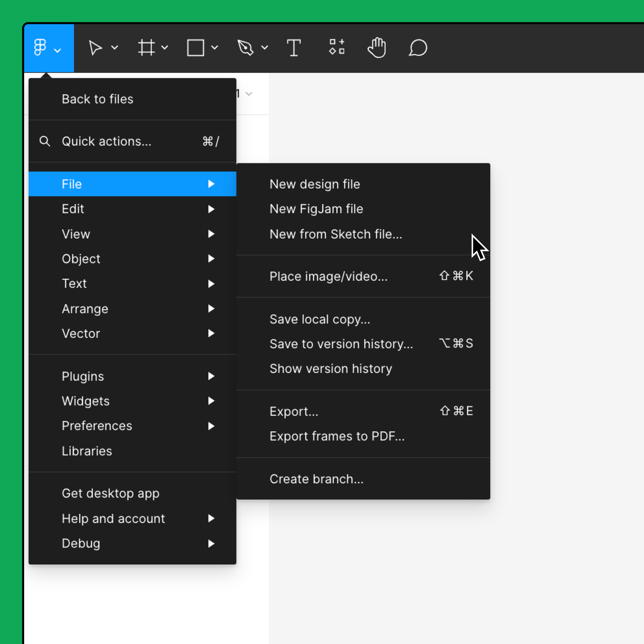Viewport: 644px width, 644px height.
Task: Expand the Debug submenu
Action: pyautogui.click(x=132, y=543)
